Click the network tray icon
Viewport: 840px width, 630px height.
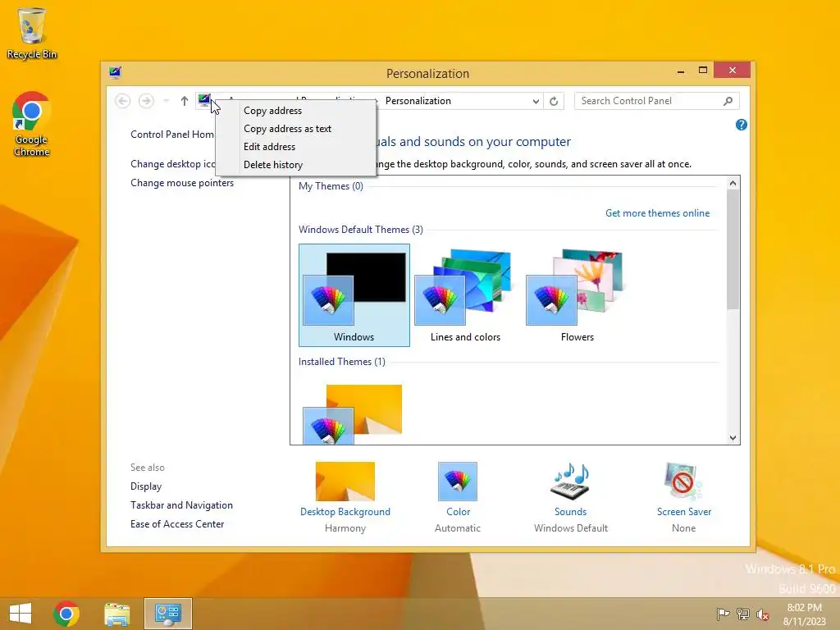[x=742, y=614]
